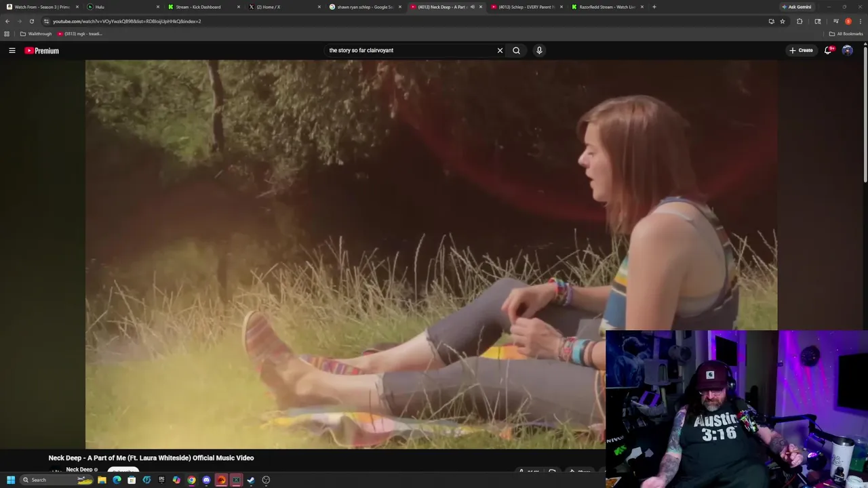The height and width of the screenshot is (488, 868).
Task: Switch to the Hulu tab
Action: pos(122,7)
